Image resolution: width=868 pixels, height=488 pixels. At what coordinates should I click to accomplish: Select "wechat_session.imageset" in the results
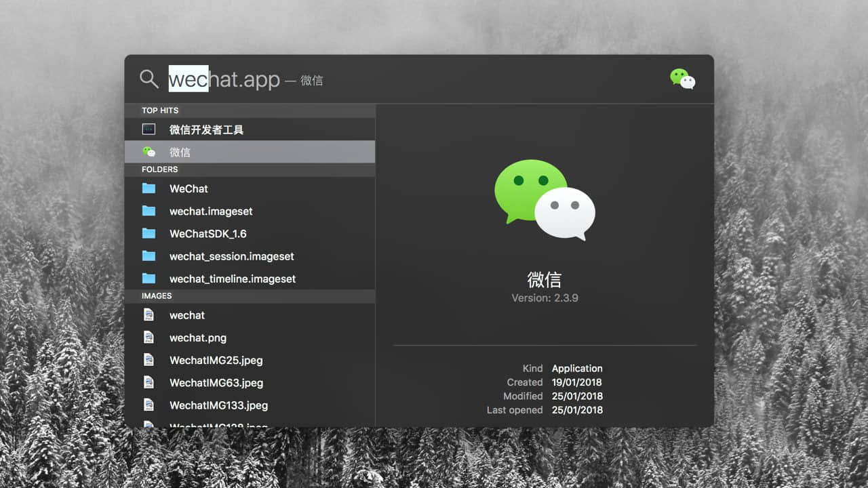point(232,256)
